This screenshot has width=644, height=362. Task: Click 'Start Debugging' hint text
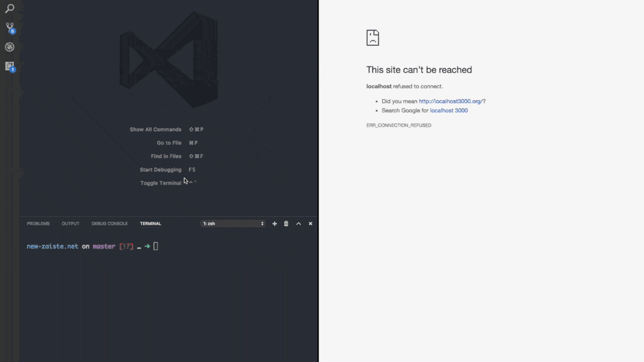(x=160, y=170)
